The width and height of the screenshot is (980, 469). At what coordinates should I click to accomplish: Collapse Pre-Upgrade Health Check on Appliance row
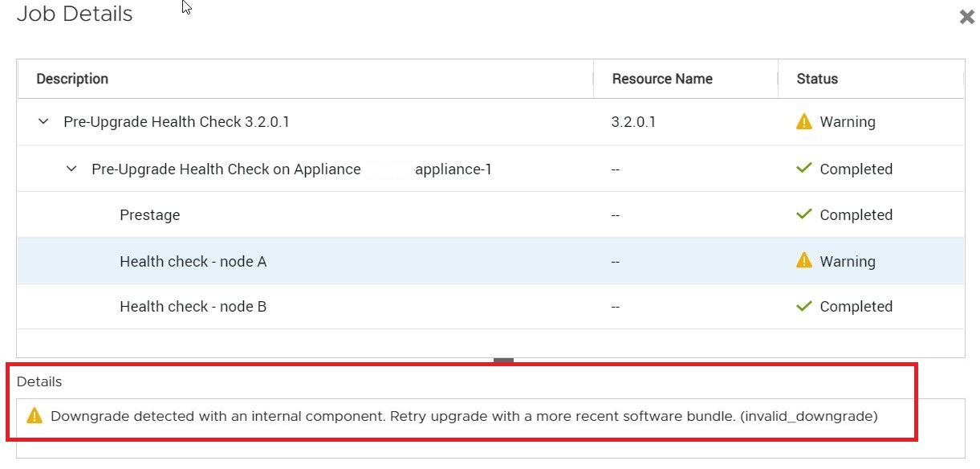(71, 169)
